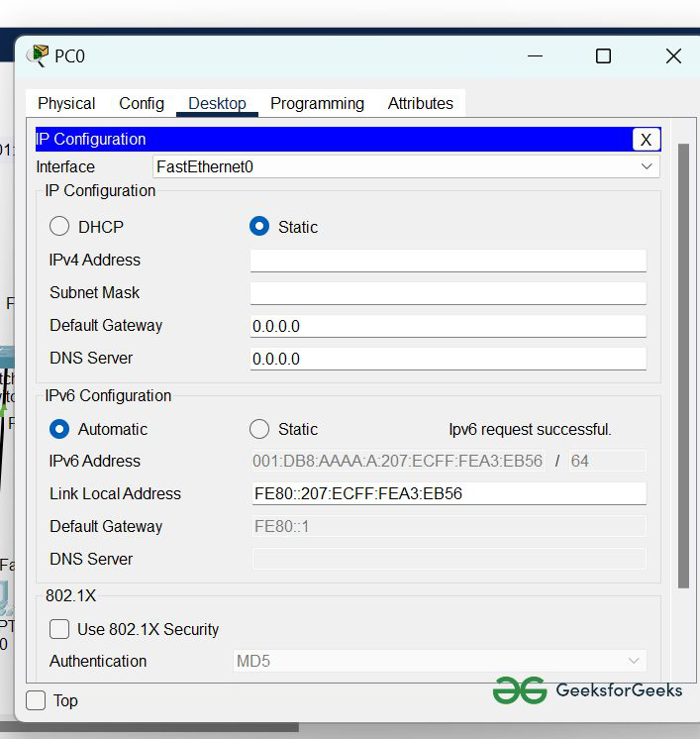Image resolution: width=700 pixels, height=739 pixels.
Task: Open the Attributes tab
Action: click(420, 103)
